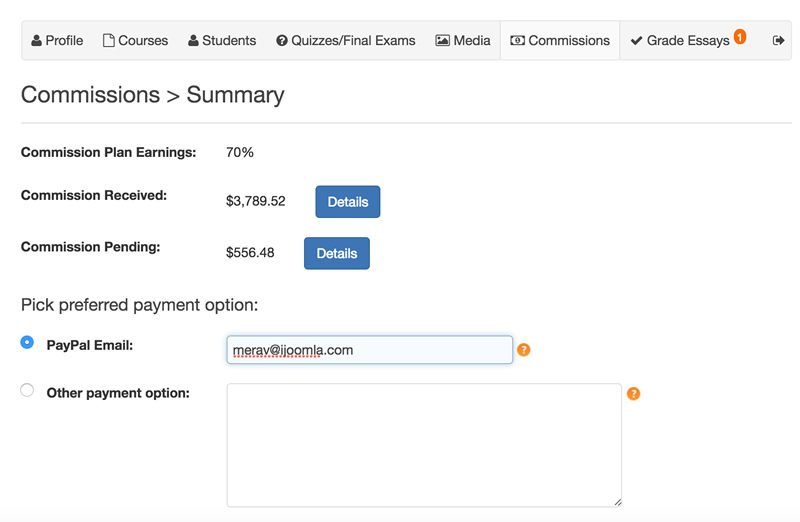The height and width of the screenshot is (522, 800).
Task: Click the $556.48 pending amount
Action: (250, 253)
